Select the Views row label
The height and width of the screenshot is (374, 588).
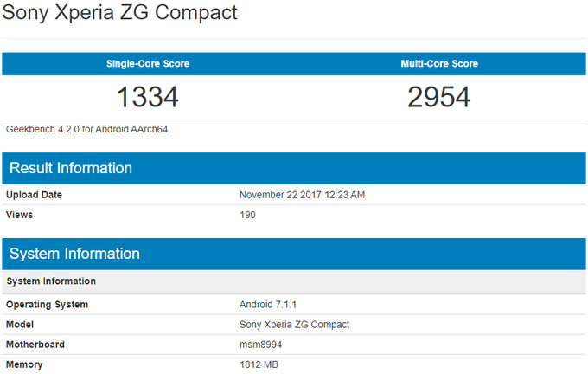pos(19,214)
